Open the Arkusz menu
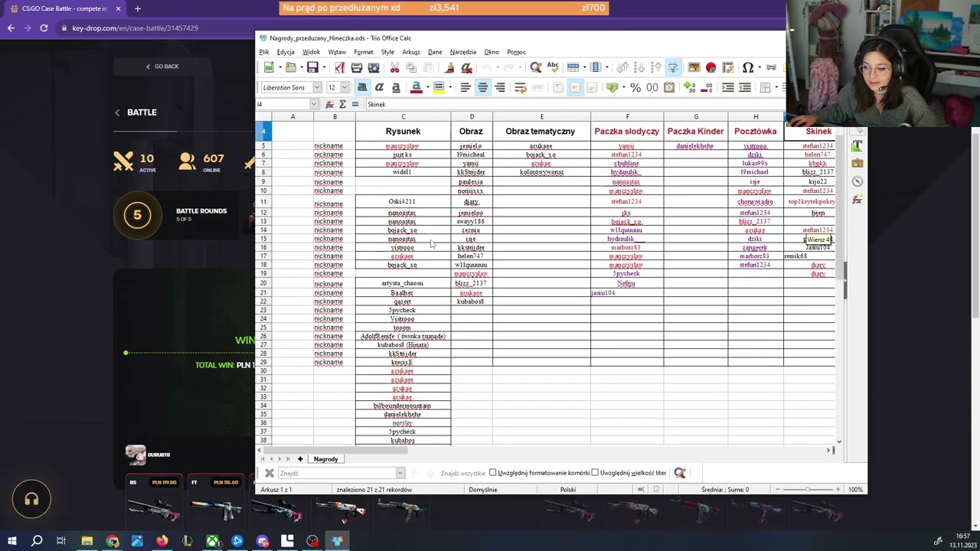The image size is (980, 551). pyautogui.click(x=411, y=52)
